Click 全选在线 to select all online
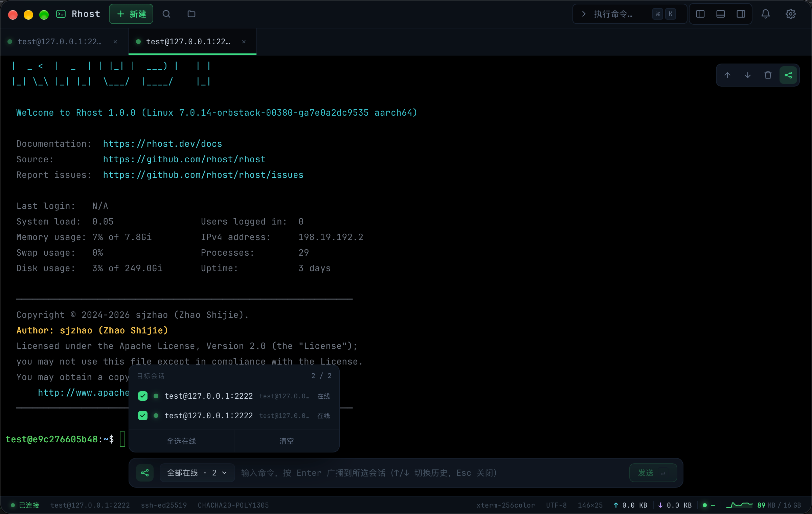 (181, 441)
